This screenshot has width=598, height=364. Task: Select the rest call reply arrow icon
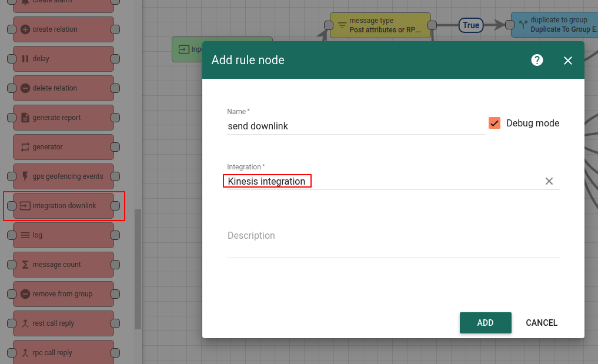click(x=25, y=323)
